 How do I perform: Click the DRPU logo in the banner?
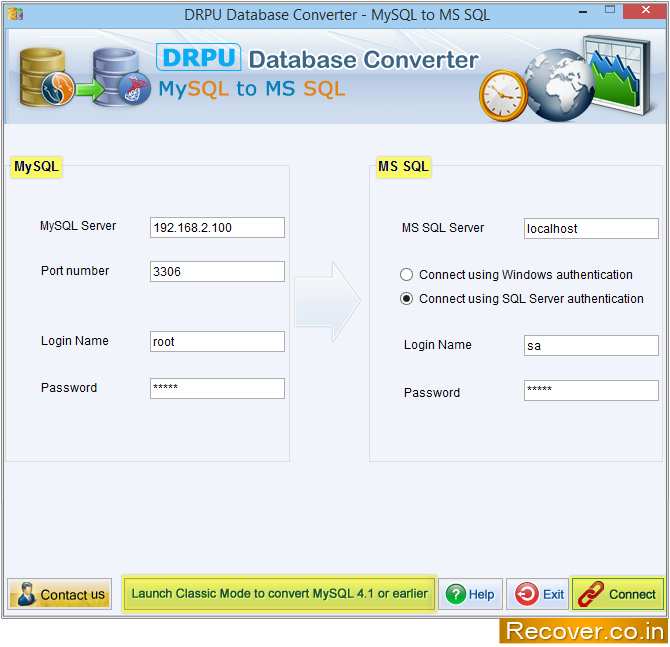(x=198, y=57)
